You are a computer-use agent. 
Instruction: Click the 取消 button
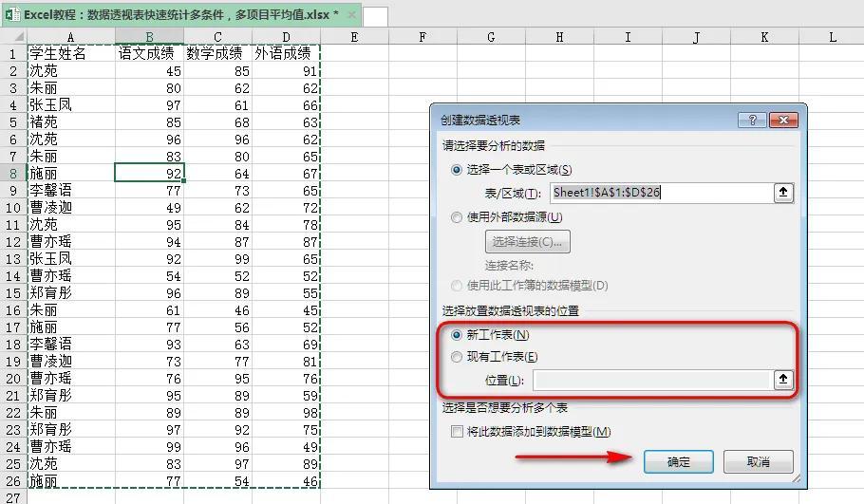pyautogui.click(x=759, y=461)
